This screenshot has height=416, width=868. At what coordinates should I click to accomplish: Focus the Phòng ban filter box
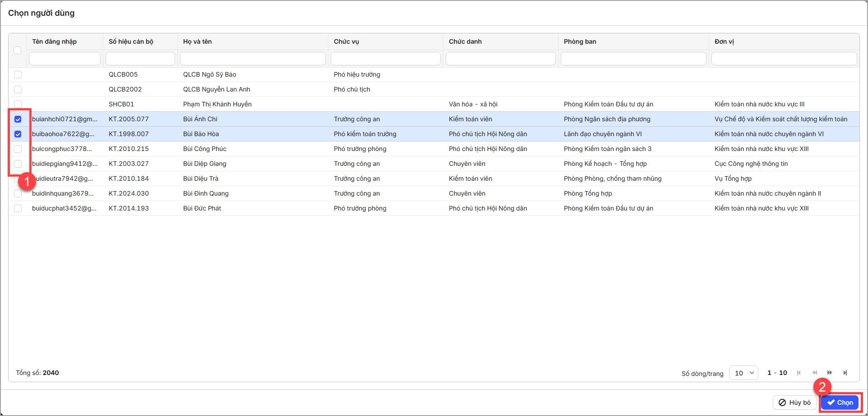[x=633, y=59]
